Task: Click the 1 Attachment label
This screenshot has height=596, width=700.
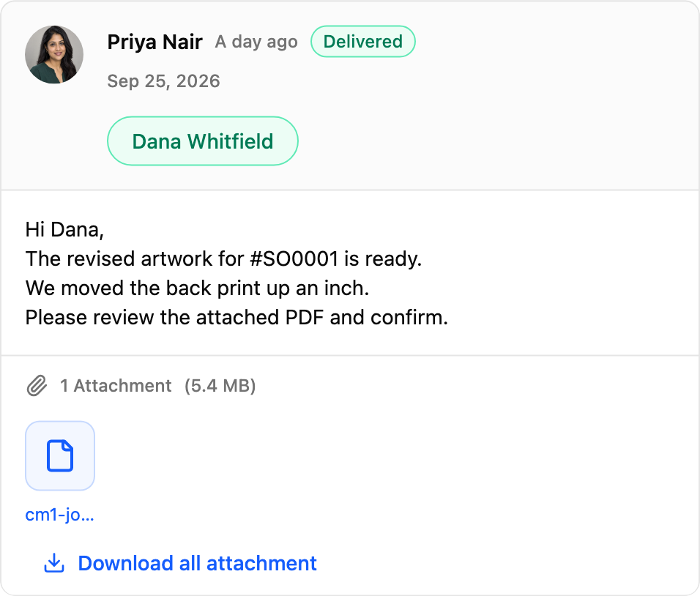Action: [116, 386]
